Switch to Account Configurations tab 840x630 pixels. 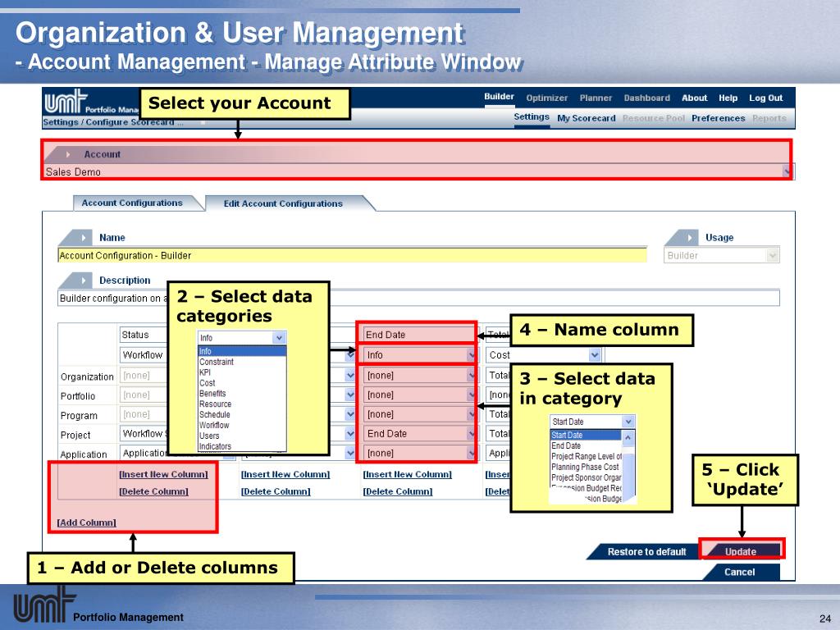132,203
